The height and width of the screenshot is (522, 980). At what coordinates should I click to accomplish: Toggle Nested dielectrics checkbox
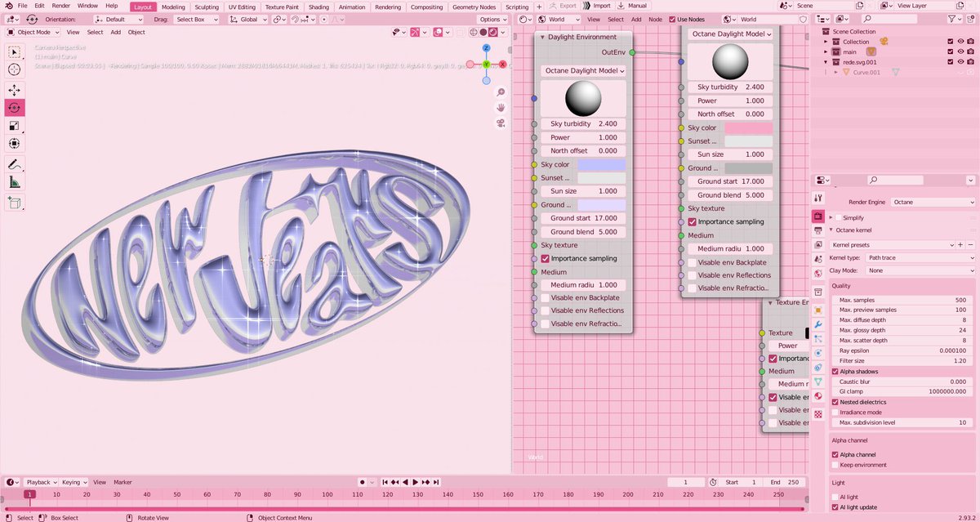click(835, 402)
